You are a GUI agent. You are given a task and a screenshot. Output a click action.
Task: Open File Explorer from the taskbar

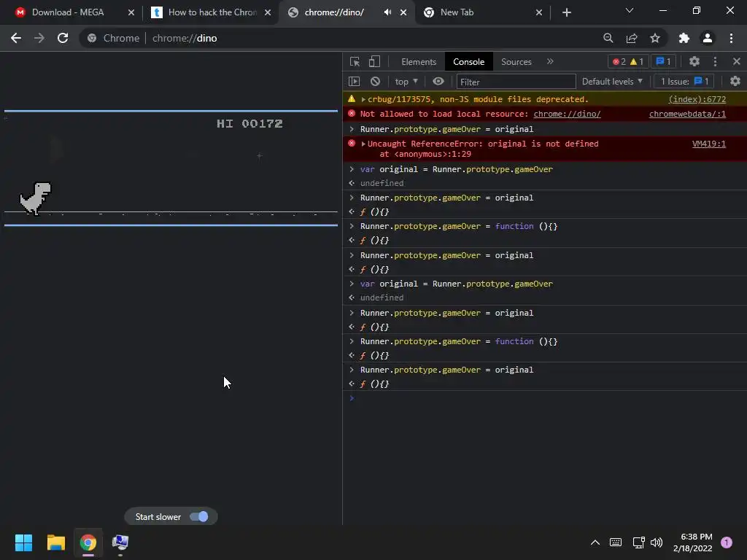[x=55, y=542]
